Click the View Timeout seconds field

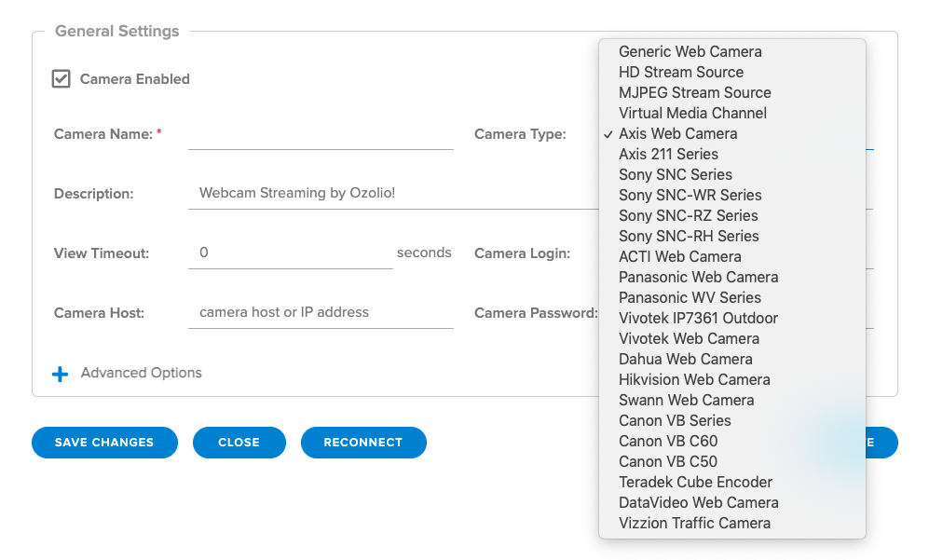pos(289,253)
